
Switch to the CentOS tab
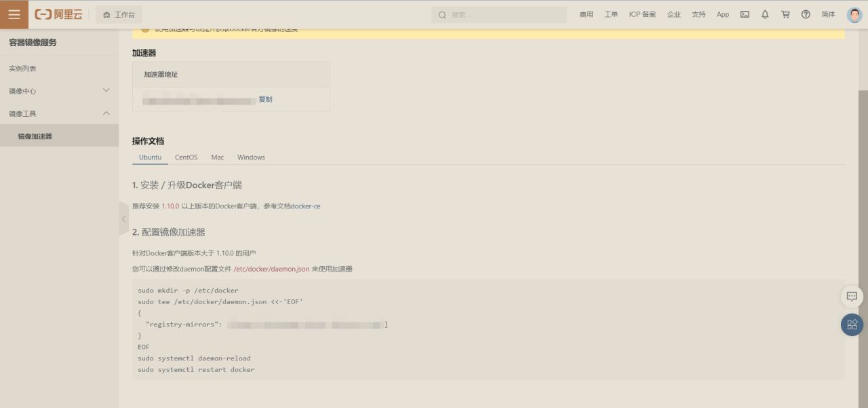186,157
